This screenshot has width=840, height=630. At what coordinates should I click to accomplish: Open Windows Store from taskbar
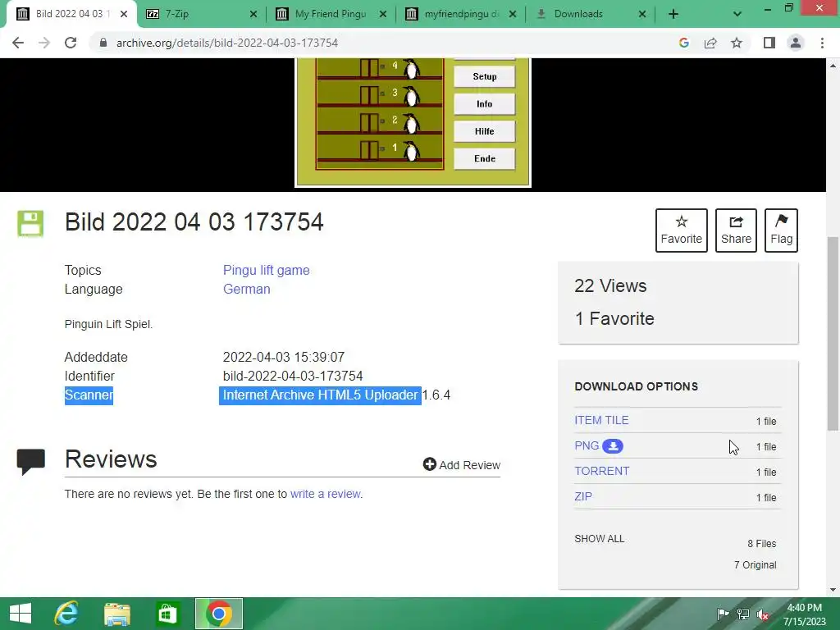point(167,614)
